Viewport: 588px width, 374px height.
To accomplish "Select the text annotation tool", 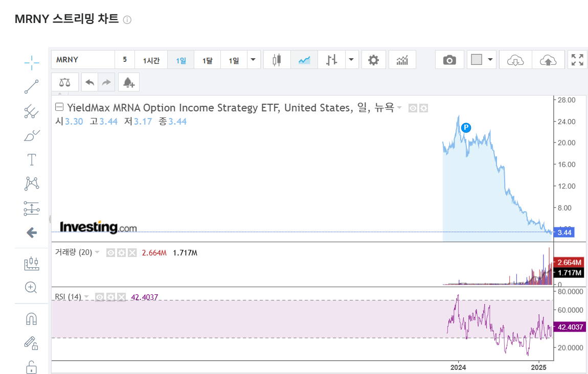I will click(32, 159).
